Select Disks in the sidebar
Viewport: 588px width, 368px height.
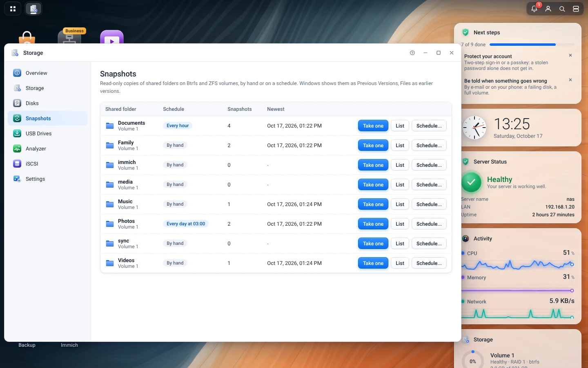click(48, 103)
